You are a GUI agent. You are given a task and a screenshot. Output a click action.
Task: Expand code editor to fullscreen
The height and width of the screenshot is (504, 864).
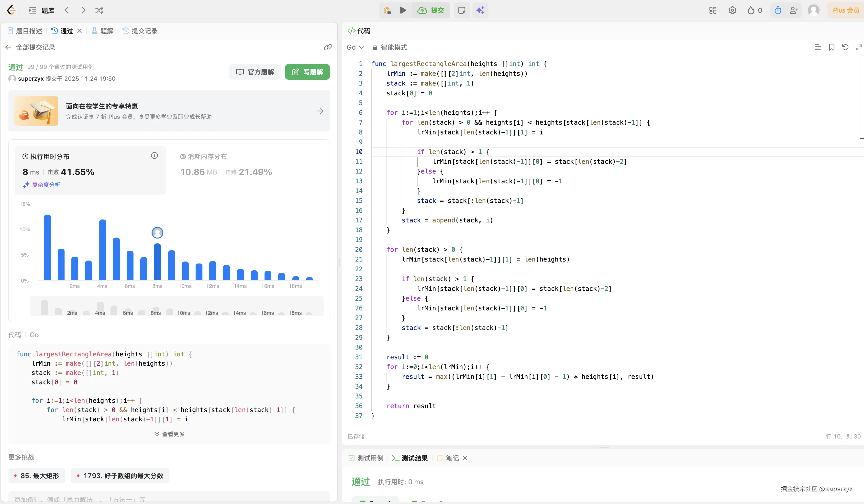859,47
